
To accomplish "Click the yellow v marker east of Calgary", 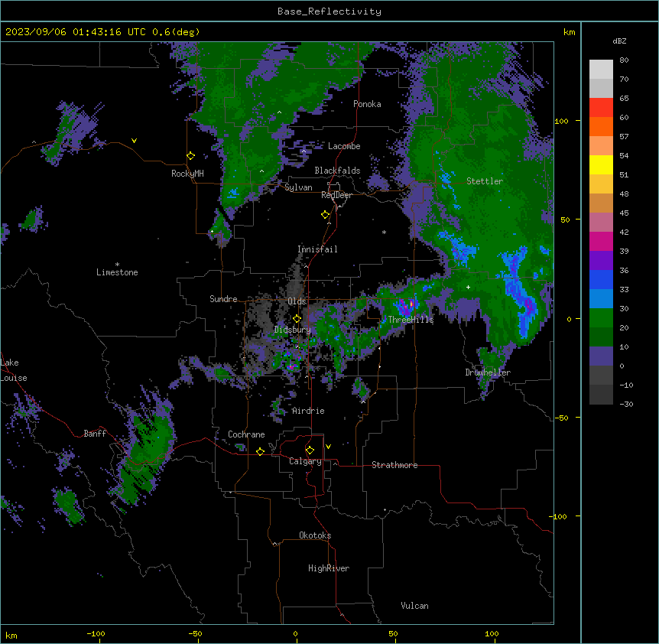I will [328, 447].
